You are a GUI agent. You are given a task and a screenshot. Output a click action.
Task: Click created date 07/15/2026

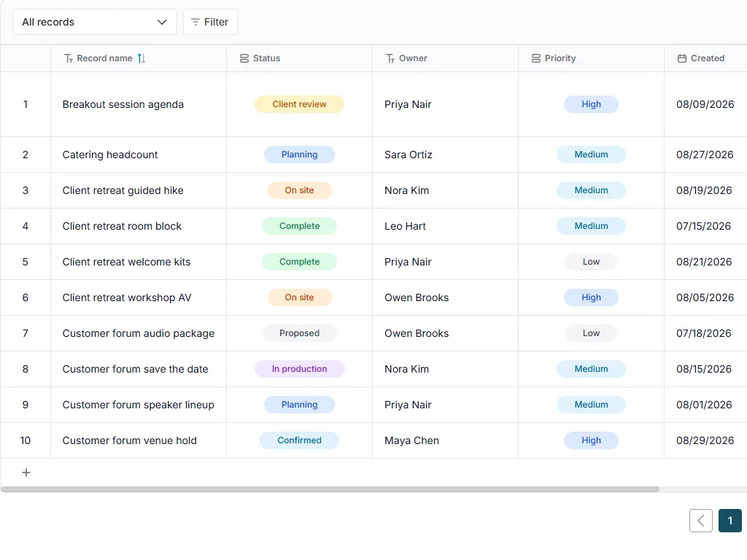(x=703, y=226)
